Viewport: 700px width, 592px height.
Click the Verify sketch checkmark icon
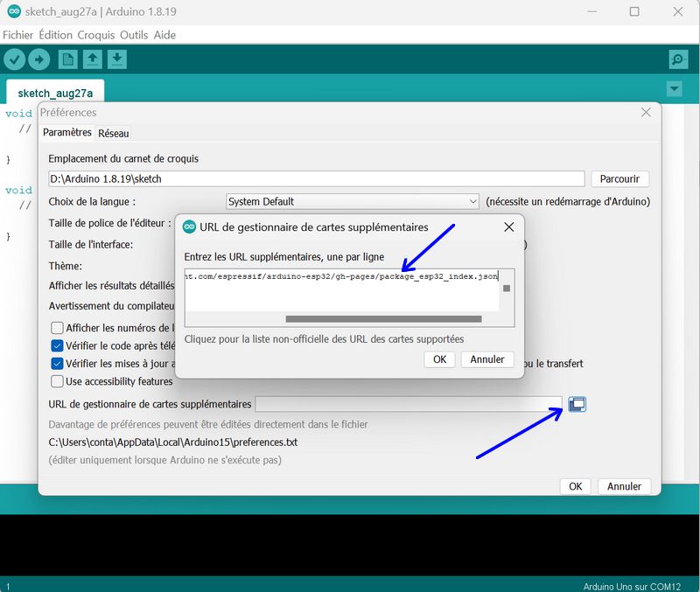(15, 59)
